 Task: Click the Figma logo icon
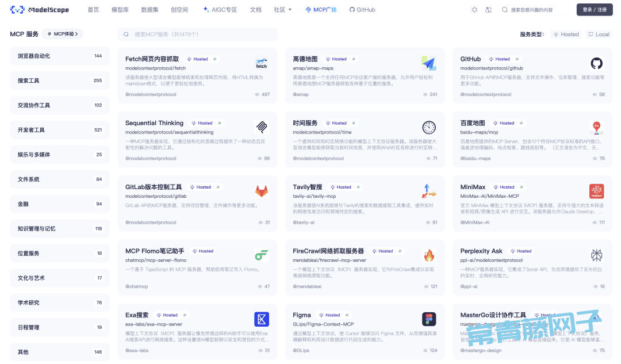(x=429, y=319)
